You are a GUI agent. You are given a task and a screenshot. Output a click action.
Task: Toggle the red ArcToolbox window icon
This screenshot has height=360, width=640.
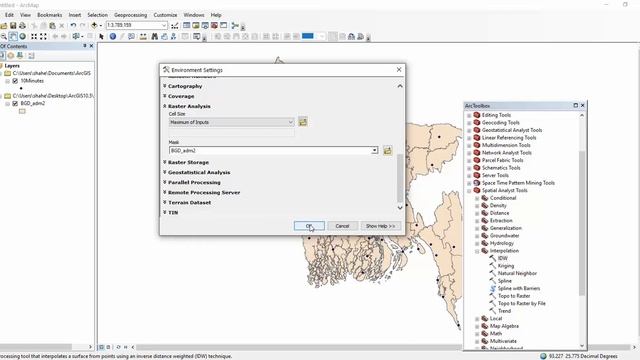click(x=214, y=25)
